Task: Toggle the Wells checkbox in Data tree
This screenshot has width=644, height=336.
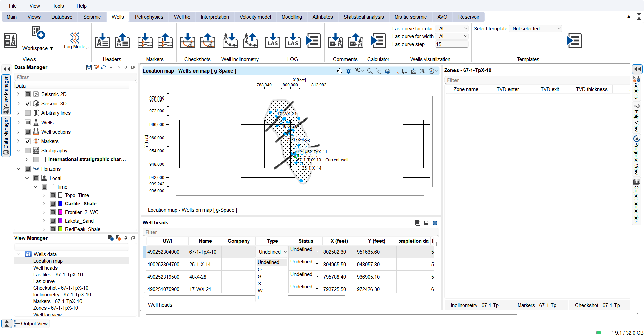Action: (x=28, y=123)
